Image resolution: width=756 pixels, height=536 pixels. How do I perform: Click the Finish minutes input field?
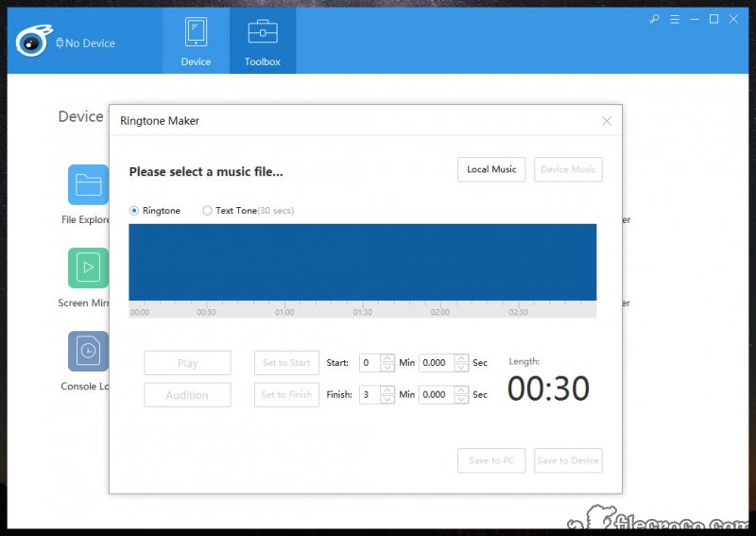point(369,394)
